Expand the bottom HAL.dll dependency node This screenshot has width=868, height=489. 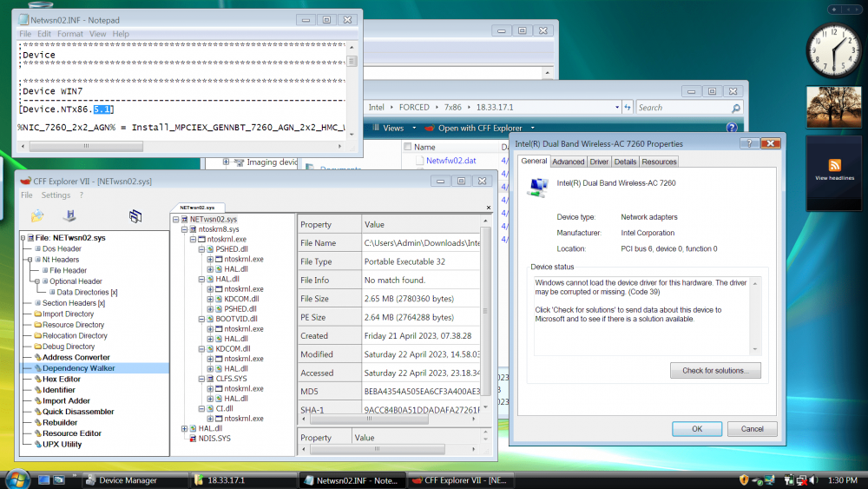click(x=185, y=428)
